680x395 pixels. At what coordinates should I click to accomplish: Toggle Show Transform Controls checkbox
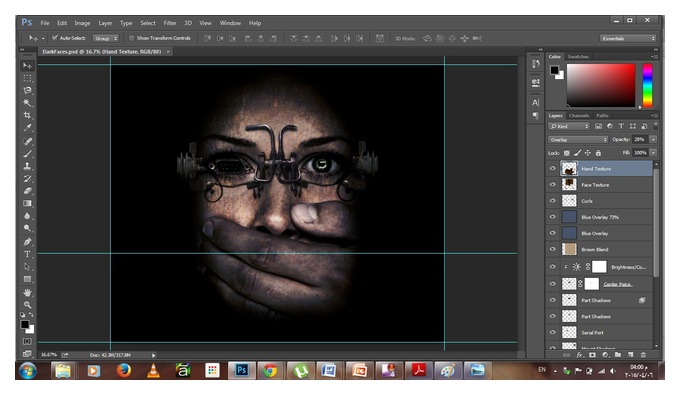pos(131,38)
